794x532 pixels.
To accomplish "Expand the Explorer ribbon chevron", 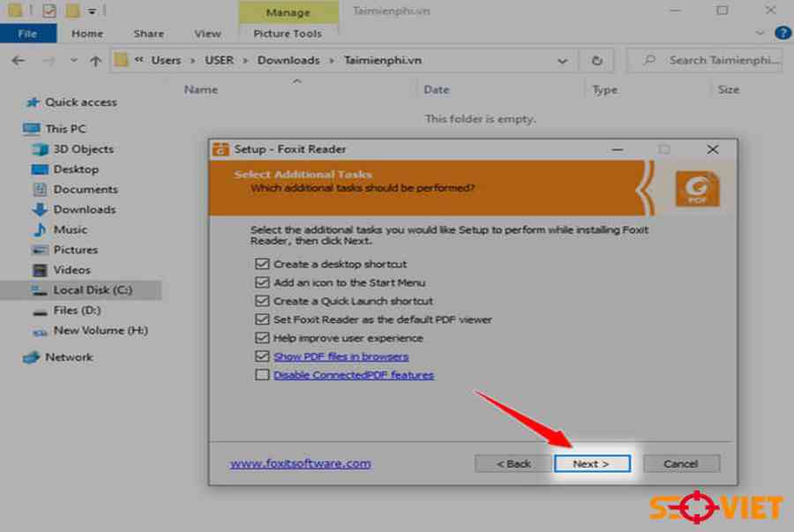I will 760,34.
